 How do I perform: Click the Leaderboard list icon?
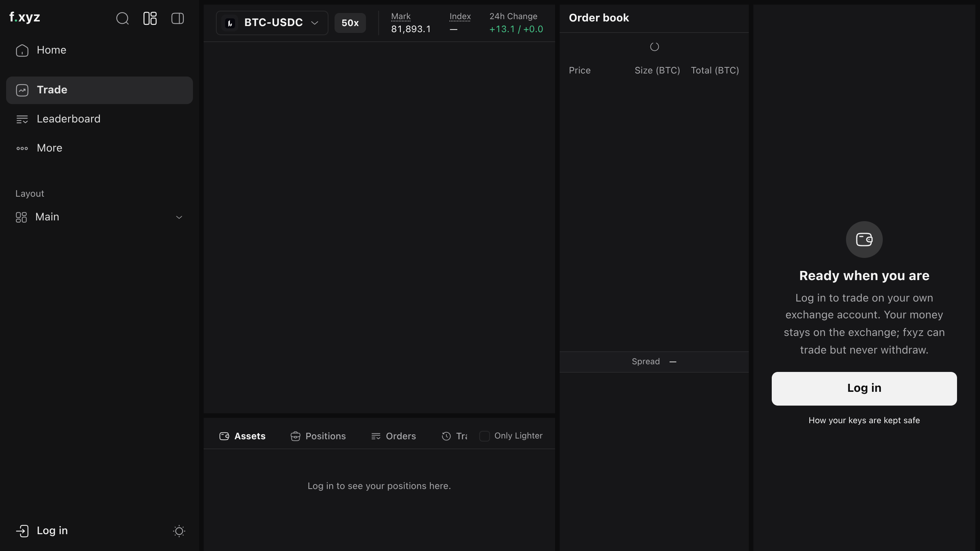pyautogui.click(x=22, y=119)
